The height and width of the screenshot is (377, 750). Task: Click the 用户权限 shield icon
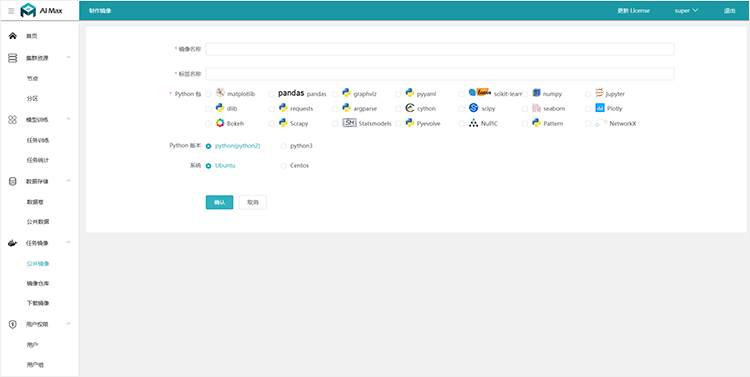[13, 324]
